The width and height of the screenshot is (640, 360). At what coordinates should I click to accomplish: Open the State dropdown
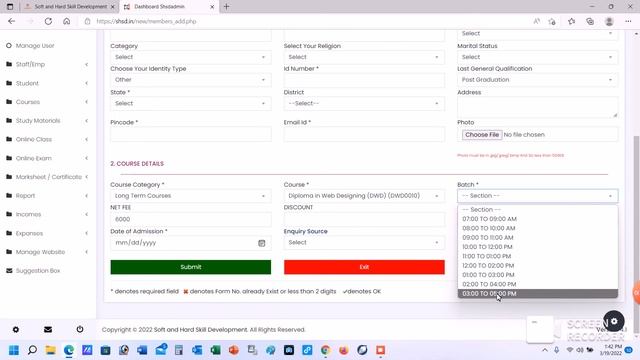click(191, 103)
